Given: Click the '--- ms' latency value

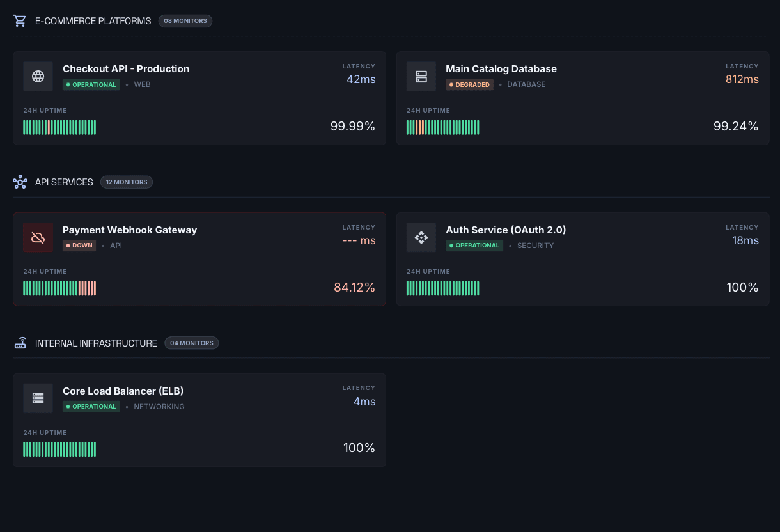Looking at the screenshot, I should [x=359, y=240].
